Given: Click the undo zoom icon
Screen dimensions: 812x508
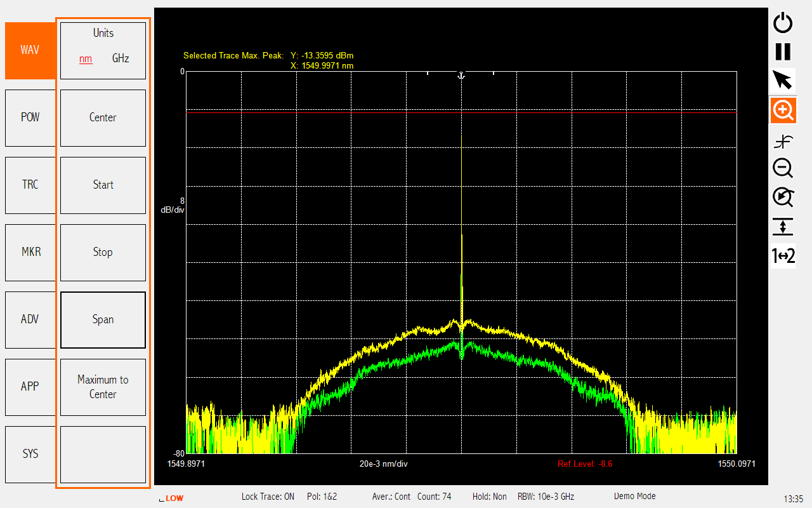Looking at the screenshot, I should coord(783,197).
